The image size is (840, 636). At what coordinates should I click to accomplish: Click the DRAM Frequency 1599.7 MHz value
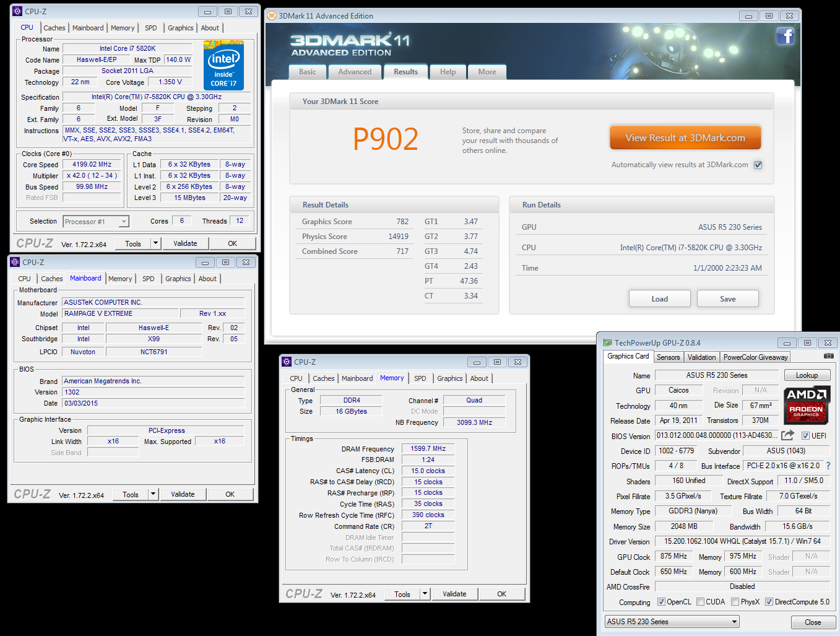point(428,448)
